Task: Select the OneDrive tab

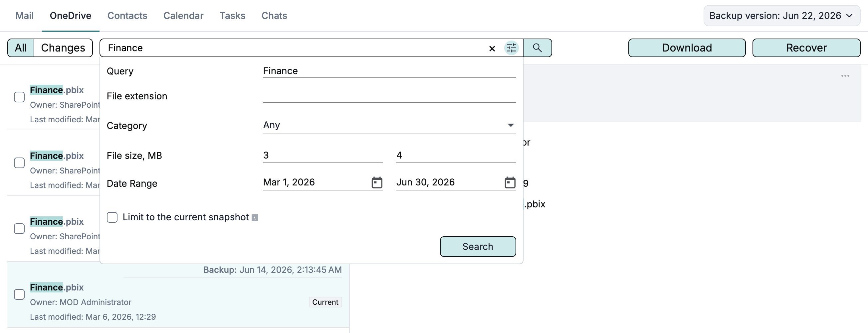Action: pyautogui.click(x=71, y=16)
